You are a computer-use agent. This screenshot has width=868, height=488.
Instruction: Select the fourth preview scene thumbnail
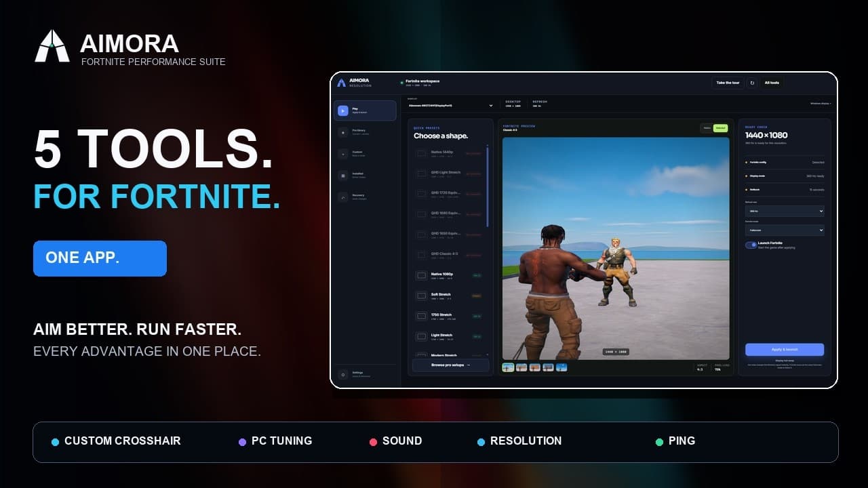[x=549, y=367]
